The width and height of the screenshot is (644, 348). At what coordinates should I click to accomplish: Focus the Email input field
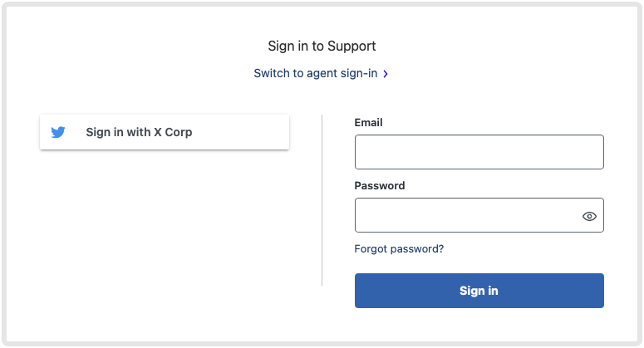[x=479, y=152]
